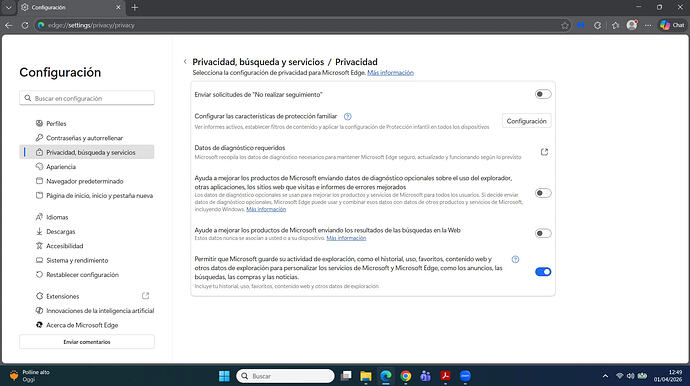Open Idiomas settings section
This screenshot has width=690, height=386.
(x=87, y=217)
